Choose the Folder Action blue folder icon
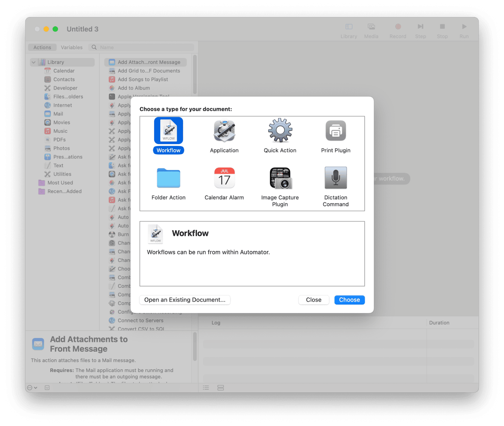This screenshot has width=504, height=426. pyautogui.click(x=168, y=178)
